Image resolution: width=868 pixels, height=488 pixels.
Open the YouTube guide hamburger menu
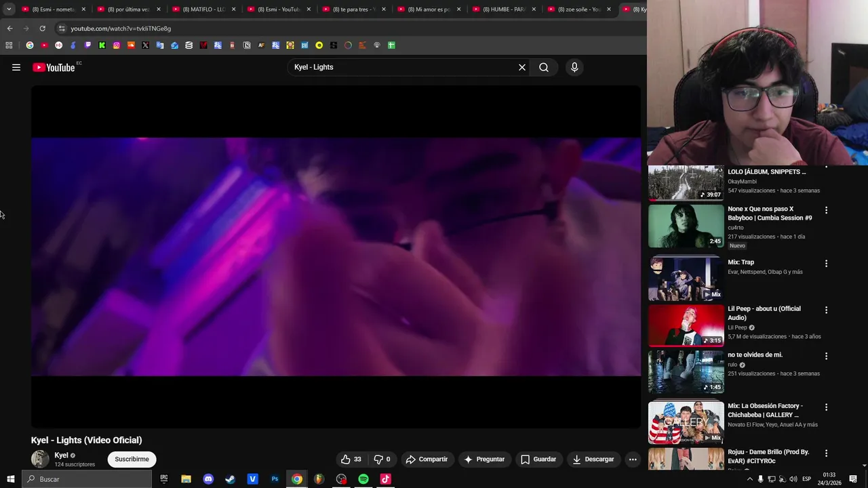click(16, 67)
